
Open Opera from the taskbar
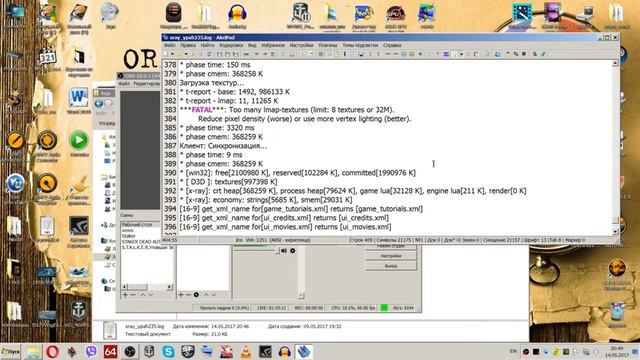[x=52, y=352]
